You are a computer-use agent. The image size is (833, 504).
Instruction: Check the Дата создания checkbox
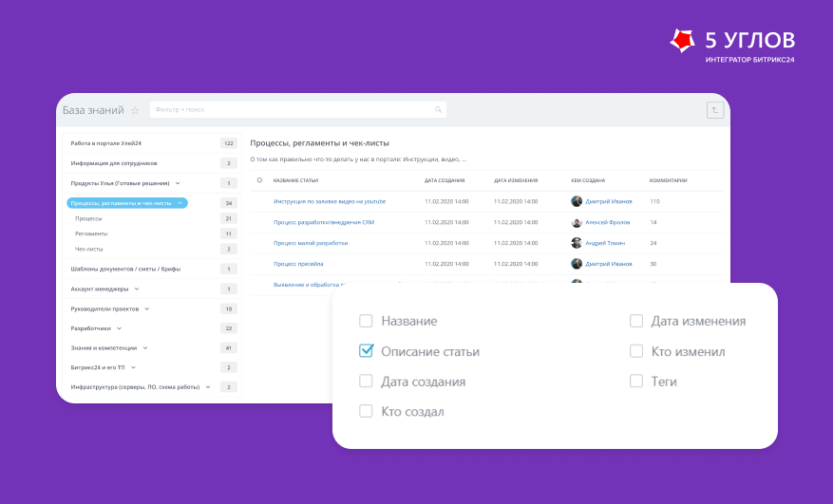click(366, 382)
